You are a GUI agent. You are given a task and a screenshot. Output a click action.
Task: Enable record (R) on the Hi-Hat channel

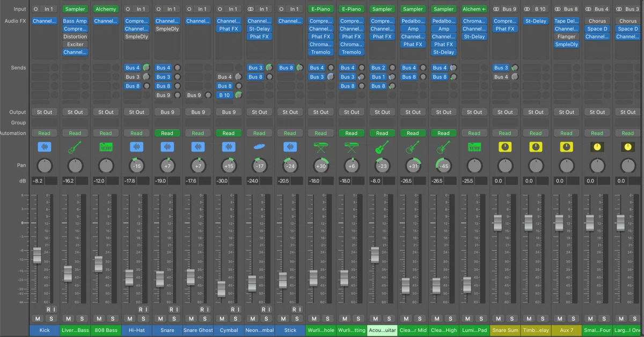(x=141, y=310)
